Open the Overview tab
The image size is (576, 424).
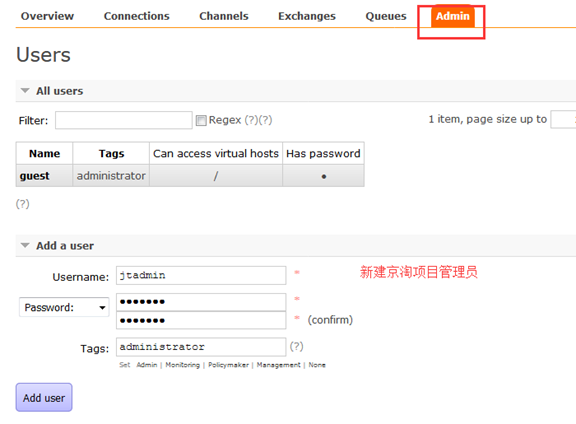(47, 16)
